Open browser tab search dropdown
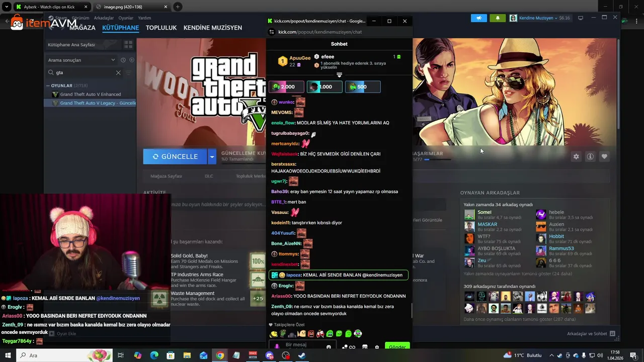This screenshot has height=362, width=644. pos(7,7)
